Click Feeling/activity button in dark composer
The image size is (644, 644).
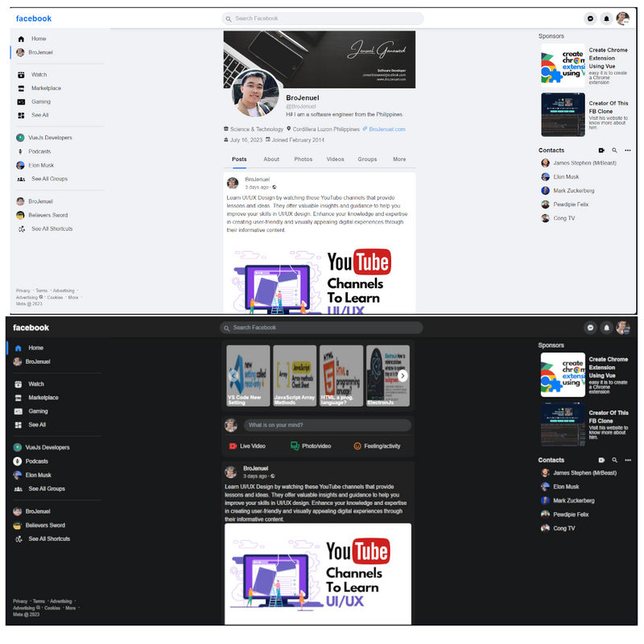point(377,446)
